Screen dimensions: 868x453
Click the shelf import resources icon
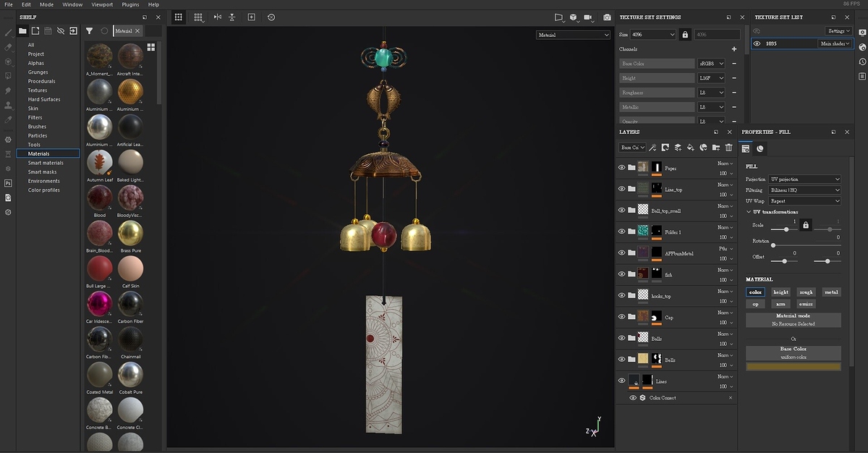[x=73, y=31]
